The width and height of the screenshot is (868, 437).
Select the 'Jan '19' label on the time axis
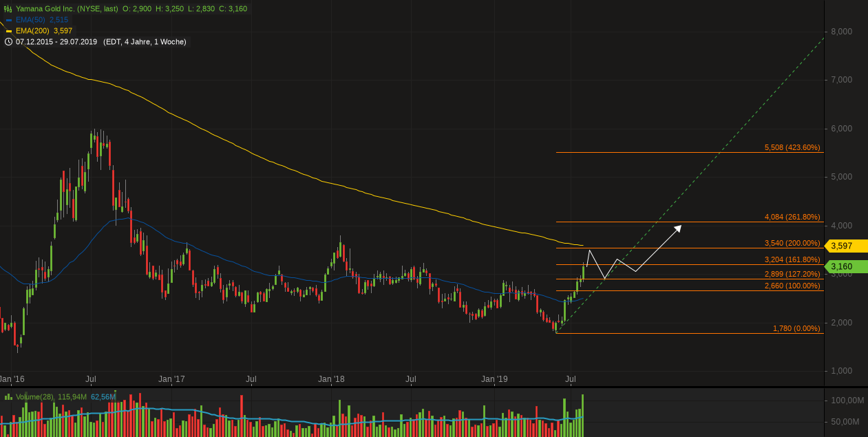pos(494,379)
